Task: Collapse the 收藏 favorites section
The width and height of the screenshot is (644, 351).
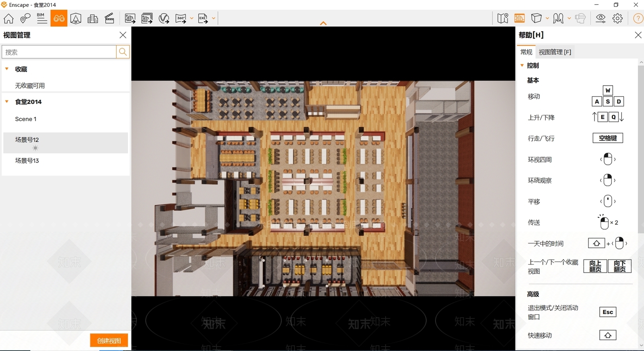Action: tap(7, 69)
